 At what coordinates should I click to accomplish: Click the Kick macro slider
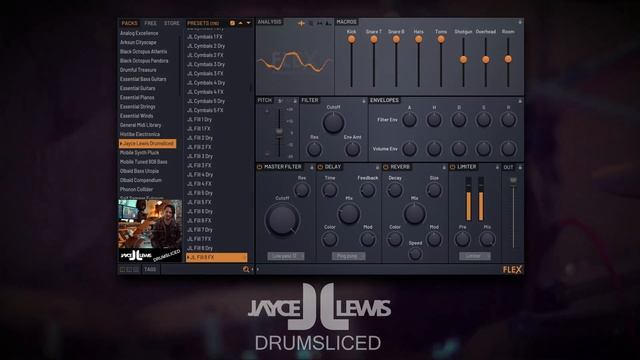[x=351, y=61]
